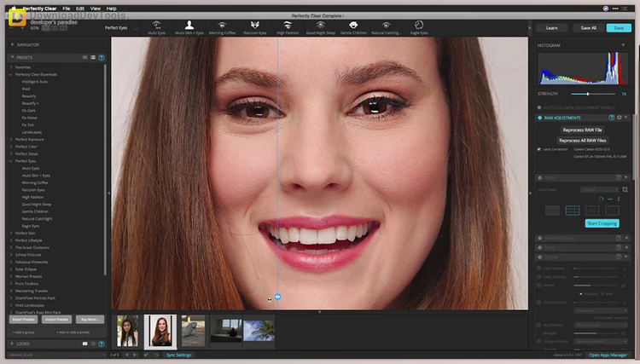Toggle Lens Correction checkbox
This screenshot has height=364, width=640.
[x=539, y=149]
